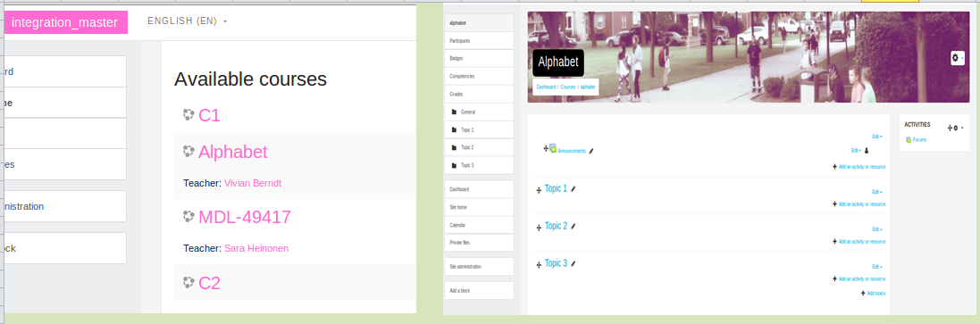Select Grades in the course sidebar

point(479,95)
